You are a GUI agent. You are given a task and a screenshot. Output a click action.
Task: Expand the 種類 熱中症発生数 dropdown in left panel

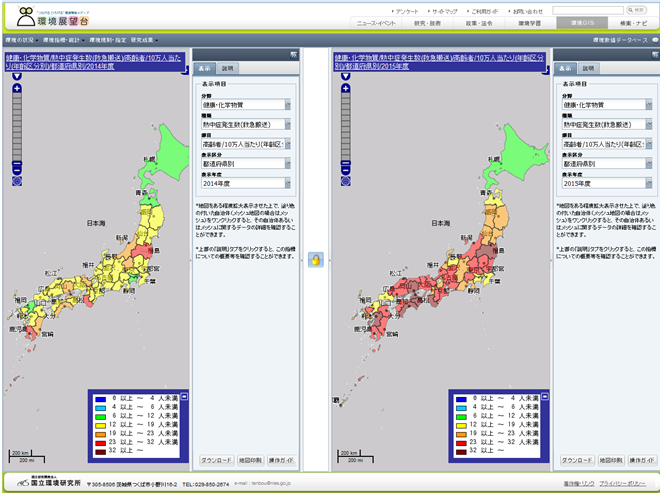pyautogui.click(x=246, y=125)
